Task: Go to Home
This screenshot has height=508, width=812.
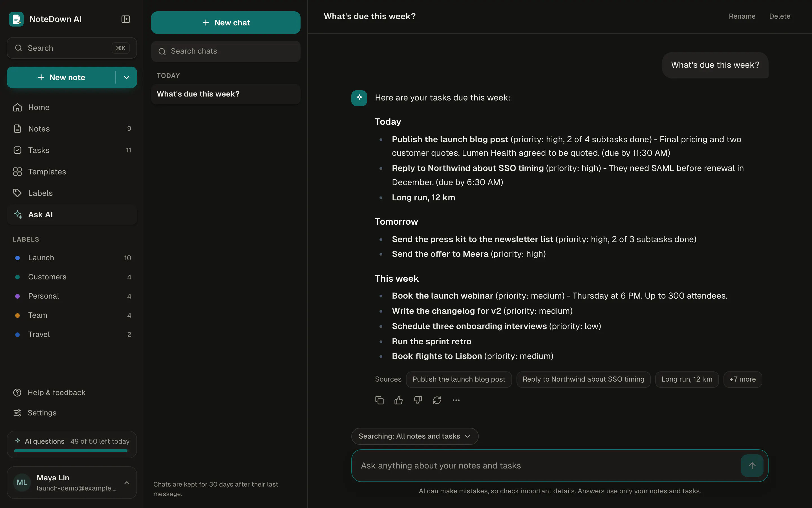Action: [x=72, y=107]
